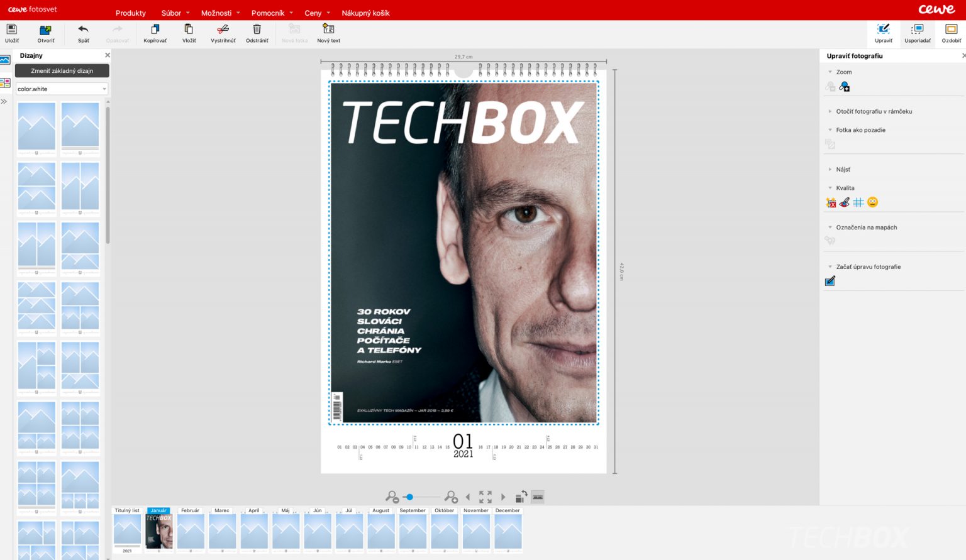
Task: Select the December page thumbnail
Action: tap(508, 530)
